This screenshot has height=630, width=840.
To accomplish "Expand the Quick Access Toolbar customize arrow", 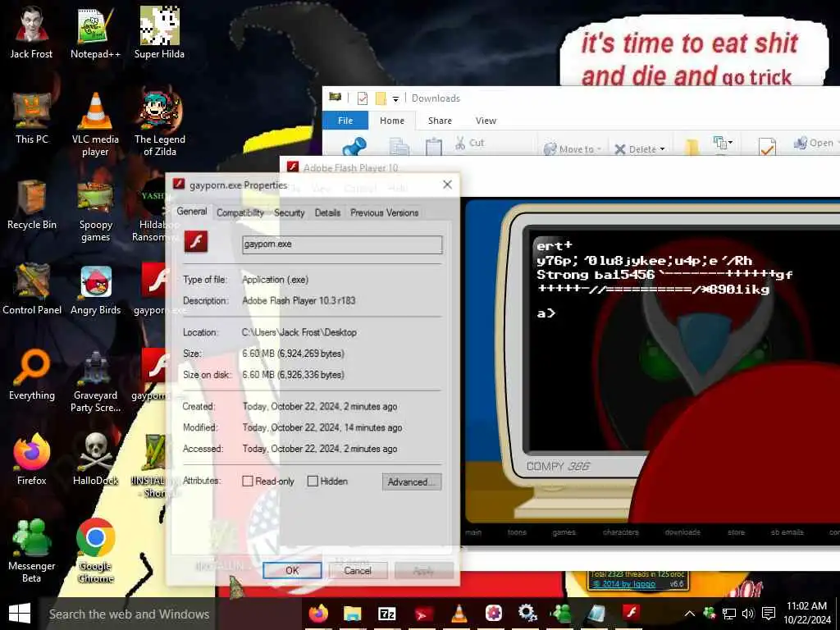I will point(395,99).
